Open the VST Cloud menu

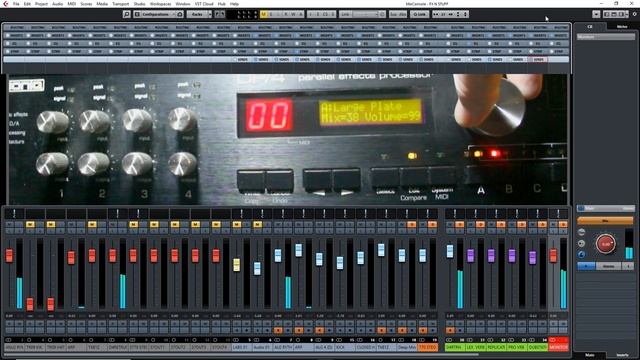(x=204, y=4)
